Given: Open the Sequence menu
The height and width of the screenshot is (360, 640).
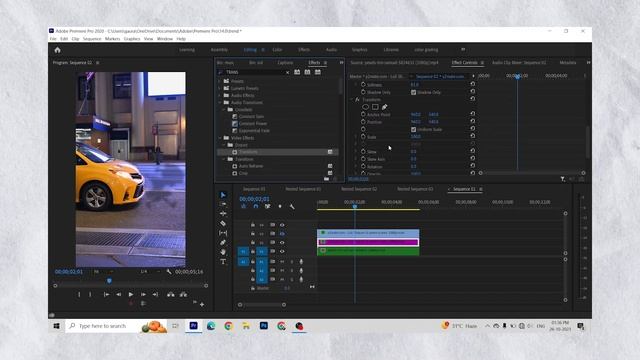Looking at the screenshot, I should 92,39.
